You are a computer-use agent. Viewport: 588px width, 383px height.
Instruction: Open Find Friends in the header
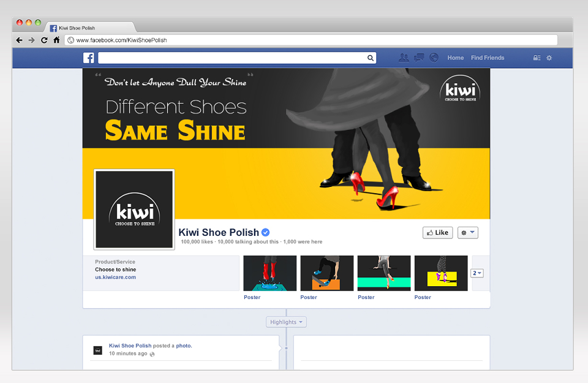488,58
